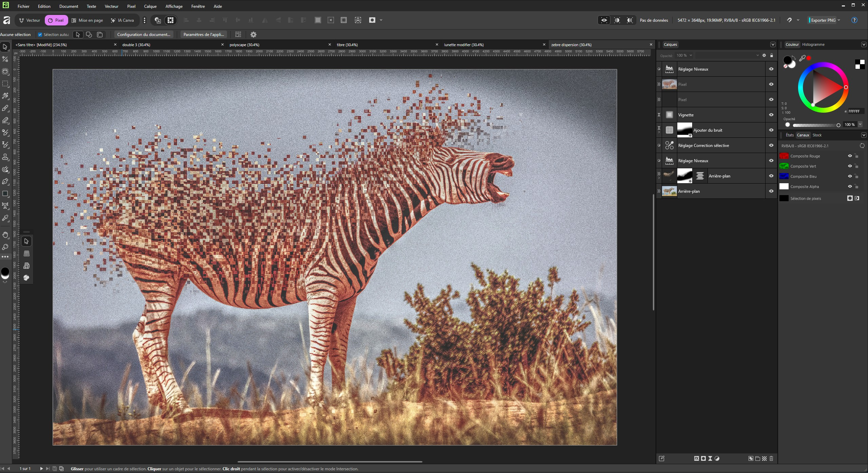The image size is (868, 473).
Task: Choose the Clone Stamp tool
Action: pyautogui.click(x=5, y=157)
